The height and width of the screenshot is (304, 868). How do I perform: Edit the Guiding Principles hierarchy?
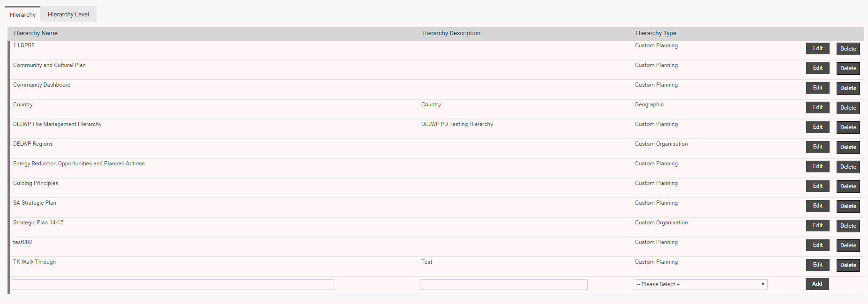point(818,186)
